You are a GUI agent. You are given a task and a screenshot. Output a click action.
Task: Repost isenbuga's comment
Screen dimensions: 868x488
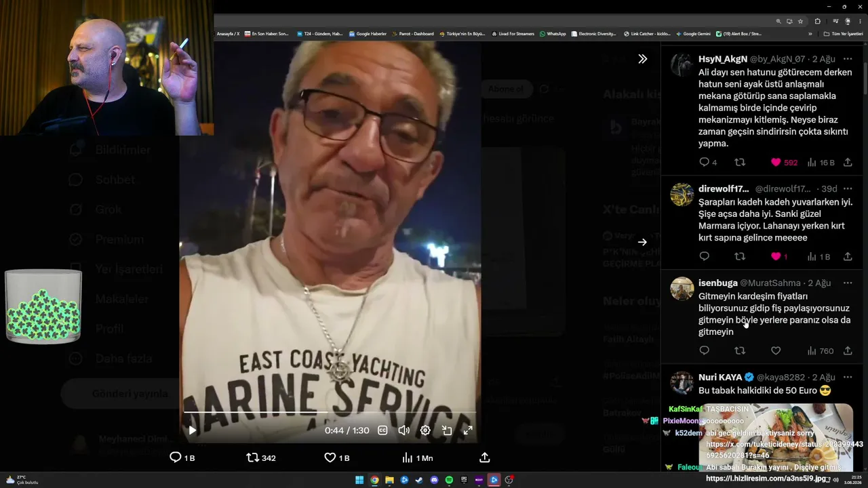click(740, 351)
